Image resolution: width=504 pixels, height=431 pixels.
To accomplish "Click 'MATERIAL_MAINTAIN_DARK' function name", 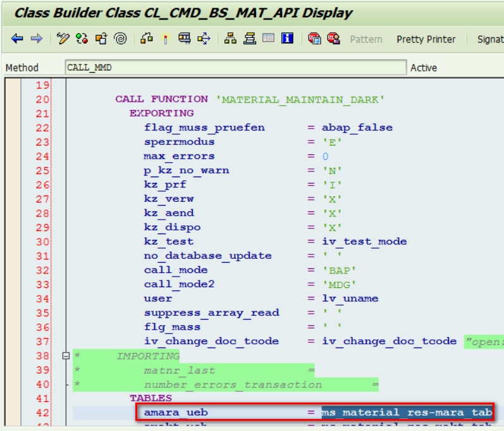I will (x=300, y=100).
